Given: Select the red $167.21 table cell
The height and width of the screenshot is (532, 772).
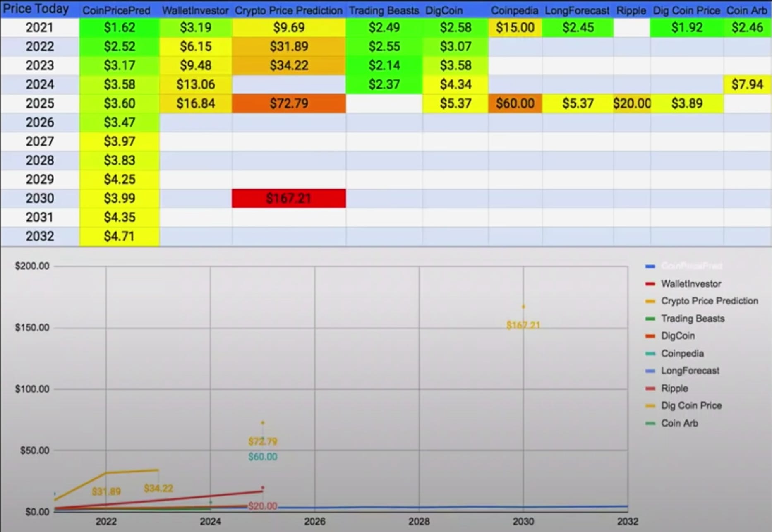Looking at the screenshot, I should coord(289,199).
